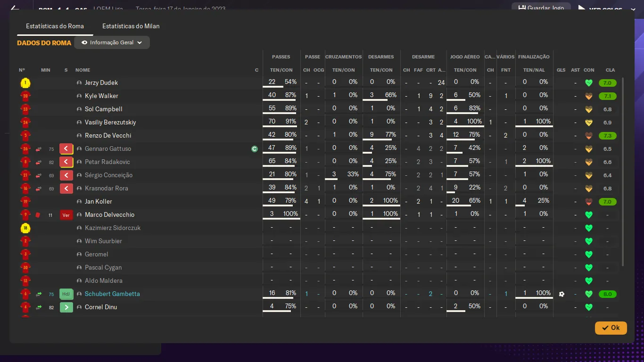Open the Informação Geral dropdown
Screen dimensions: 644x362
[112, 42]
